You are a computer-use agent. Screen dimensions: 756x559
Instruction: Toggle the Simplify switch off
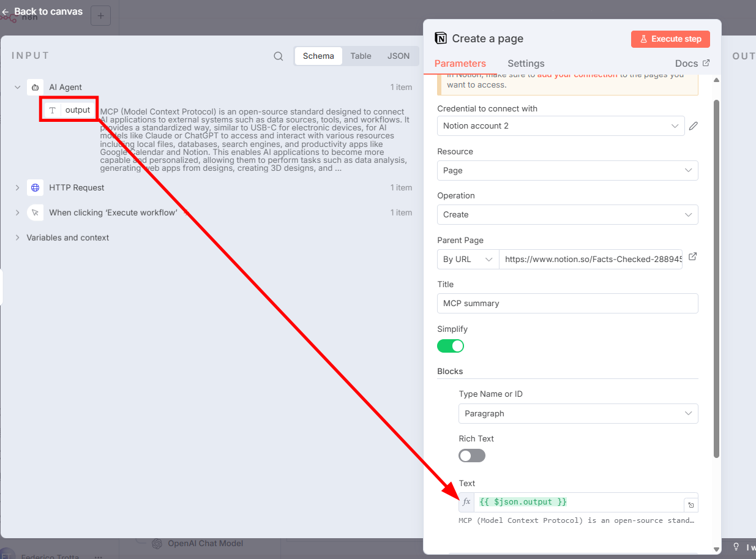pyautogui.click(x=451, y=346)
